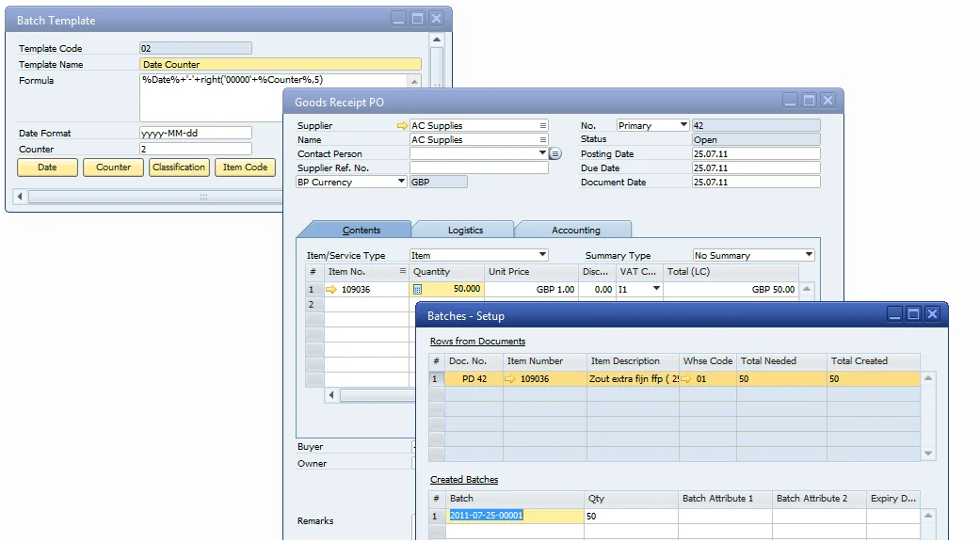Image resolution: width=980 pixels, height=542 pixels.
Task: Close the Goods Receipt PO window
Action: [827, 100]
